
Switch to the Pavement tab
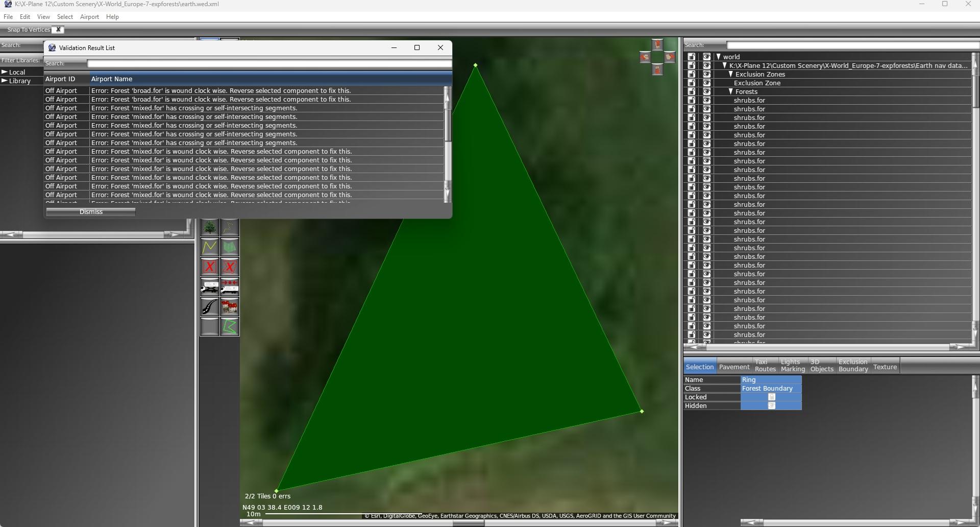coord(734,367)
